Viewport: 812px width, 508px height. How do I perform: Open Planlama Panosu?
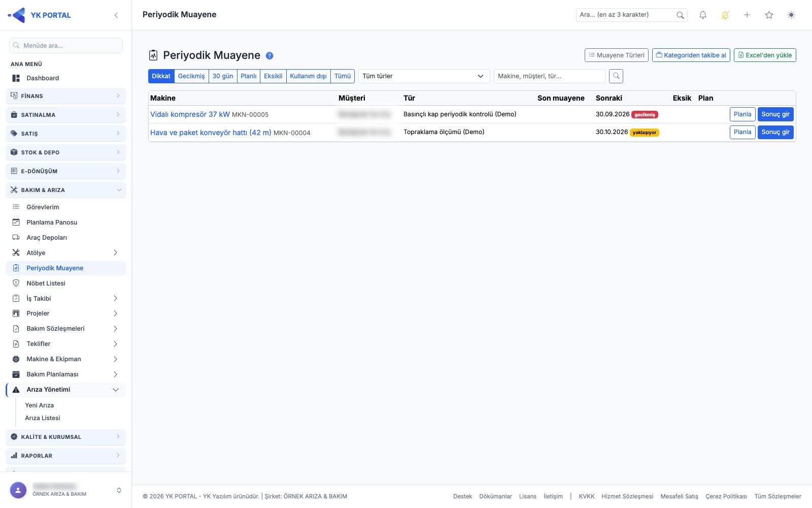pos(66,223)
